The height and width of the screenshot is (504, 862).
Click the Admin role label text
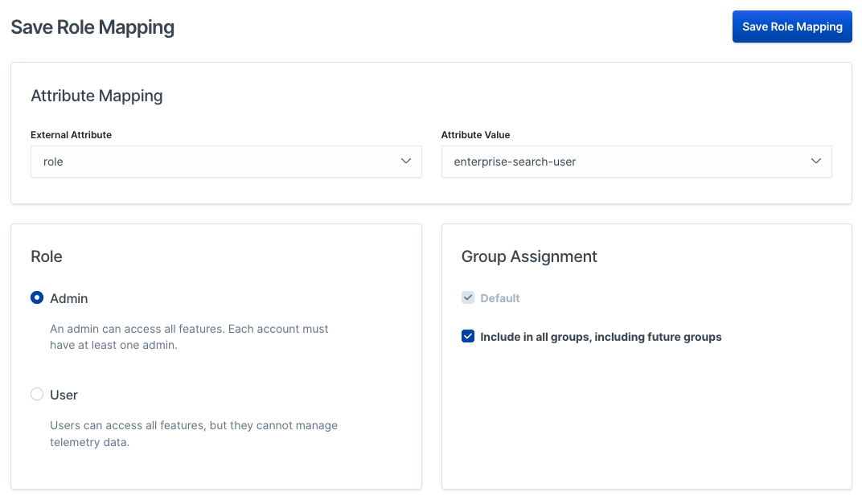click(x=69, y=298)
